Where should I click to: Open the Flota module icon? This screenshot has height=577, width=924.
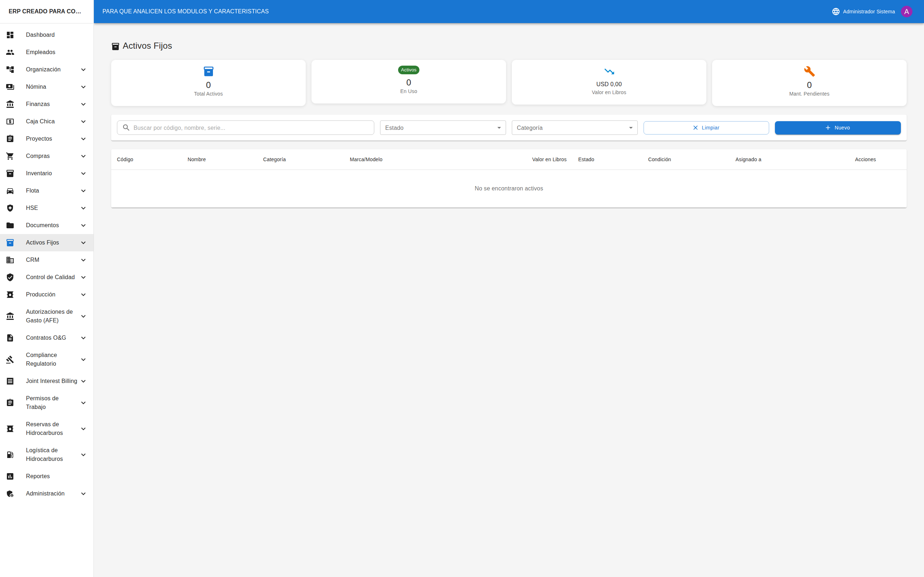click(x=10, y=190)
